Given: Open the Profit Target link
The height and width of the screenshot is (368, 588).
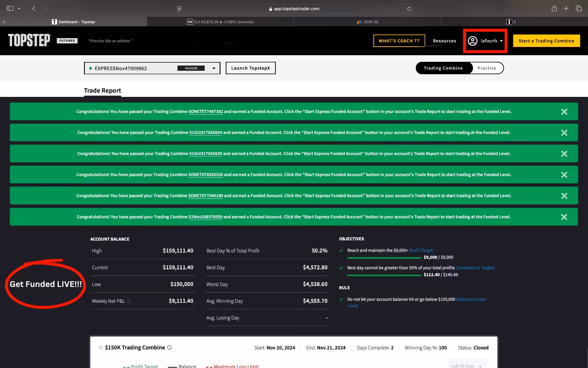Looking at the screenshot, I should pos(421,250).
